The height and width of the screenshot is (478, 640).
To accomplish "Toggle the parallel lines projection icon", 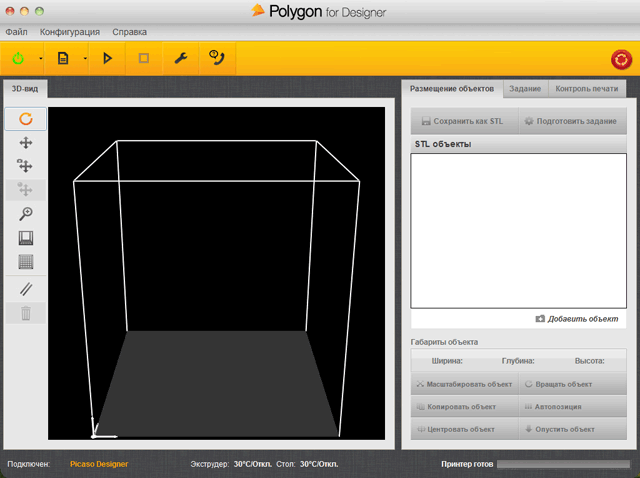I will point(26,289).
